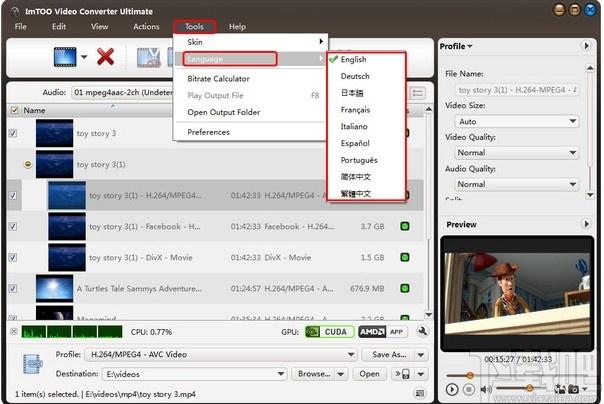Open the Add File dropdown arrow
This screenshot has height=404, width=604.
pos(84,57)
